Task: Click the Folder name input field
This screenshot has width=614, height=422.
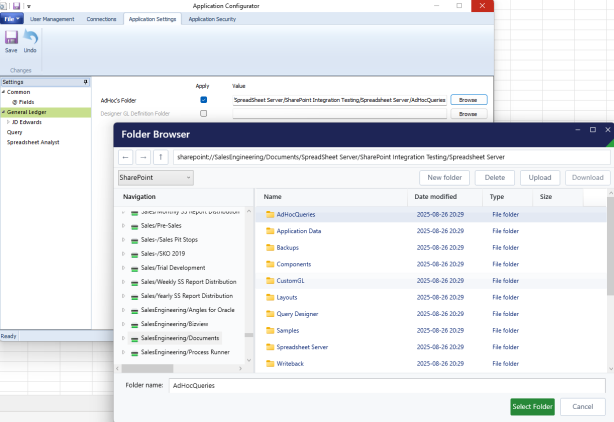Action: (x=386, y=385)
